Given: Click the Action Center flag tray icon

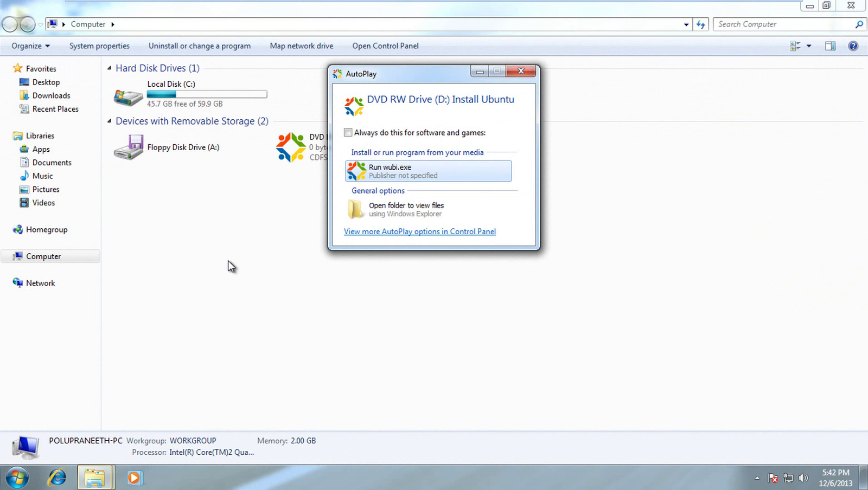Looking at the screenshot, I should 773,478.
